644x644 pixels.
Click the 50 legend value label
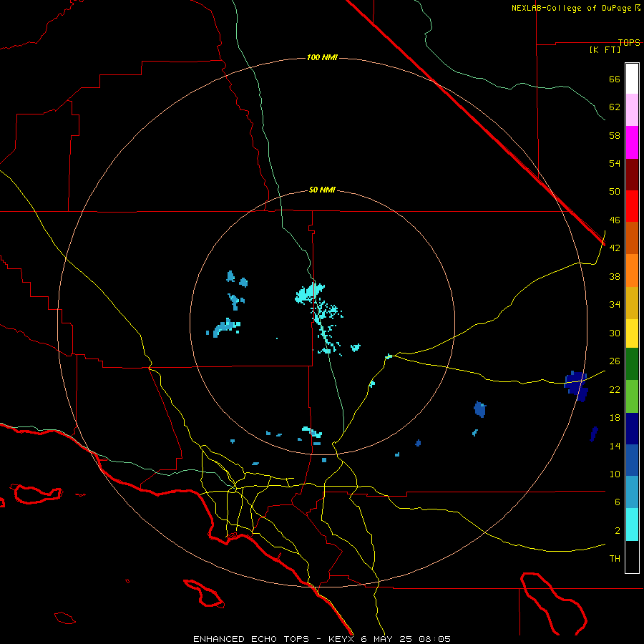pos(615,191)
